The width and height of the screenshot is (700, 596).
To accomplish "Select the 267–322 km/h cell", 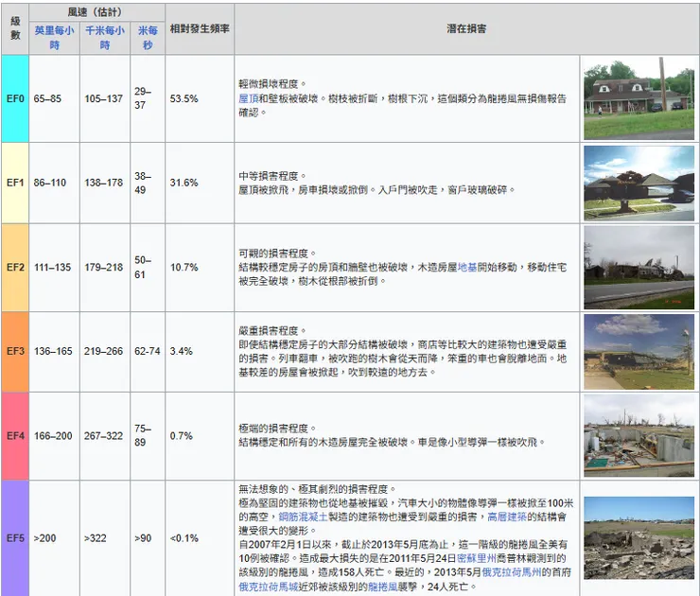I will pyautogui.click(x=105, y=436).
